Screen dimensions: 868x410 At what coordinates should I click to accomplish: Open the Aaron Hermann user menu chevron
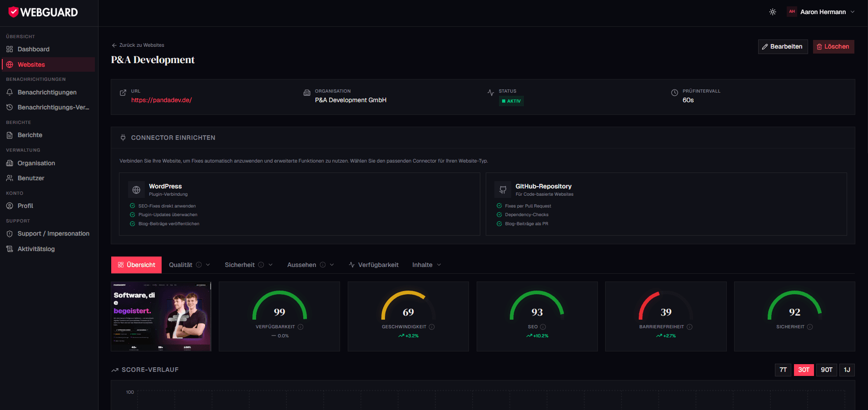pyautogui.click(x=853, y=12)
